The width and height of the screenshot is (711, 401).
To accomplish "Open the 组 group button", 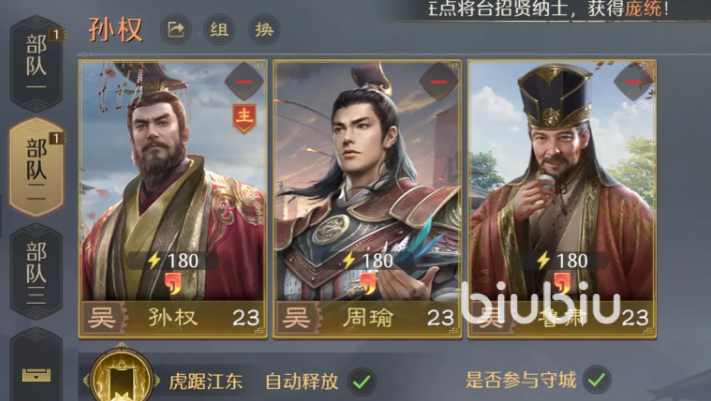I will point(219,30).
